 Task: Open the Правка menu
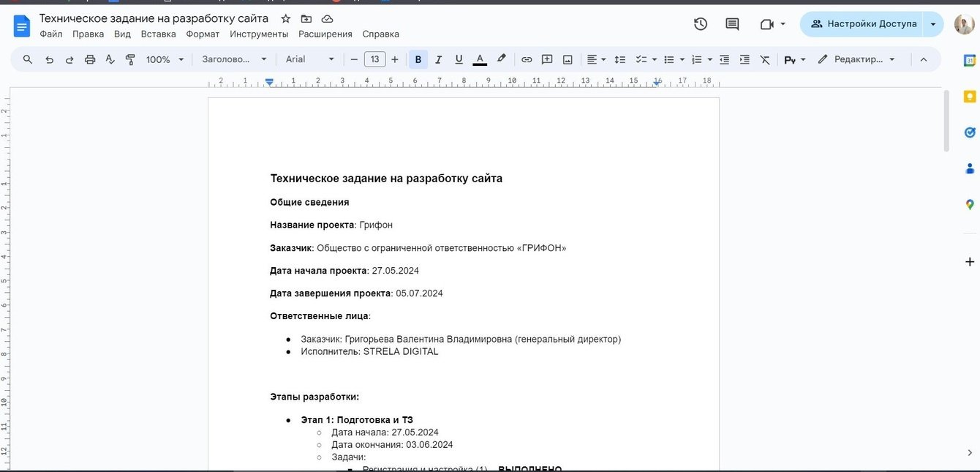(88, 34)
